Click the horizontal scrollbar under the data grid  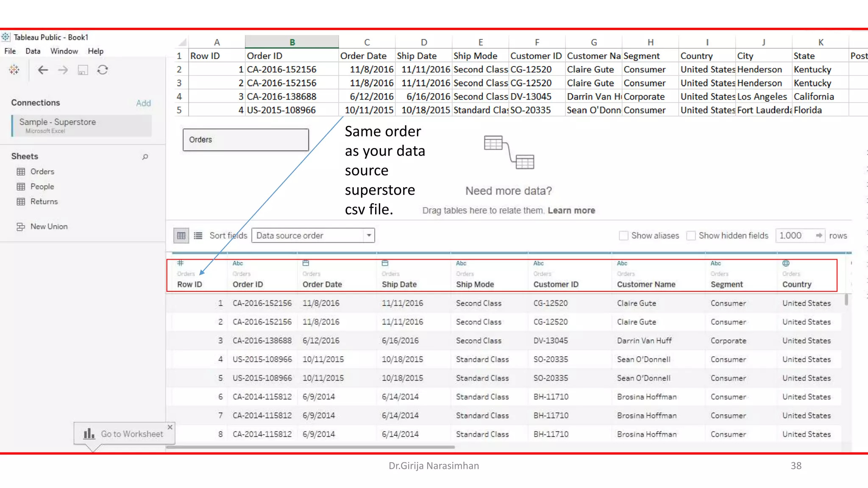pos(310,447)
